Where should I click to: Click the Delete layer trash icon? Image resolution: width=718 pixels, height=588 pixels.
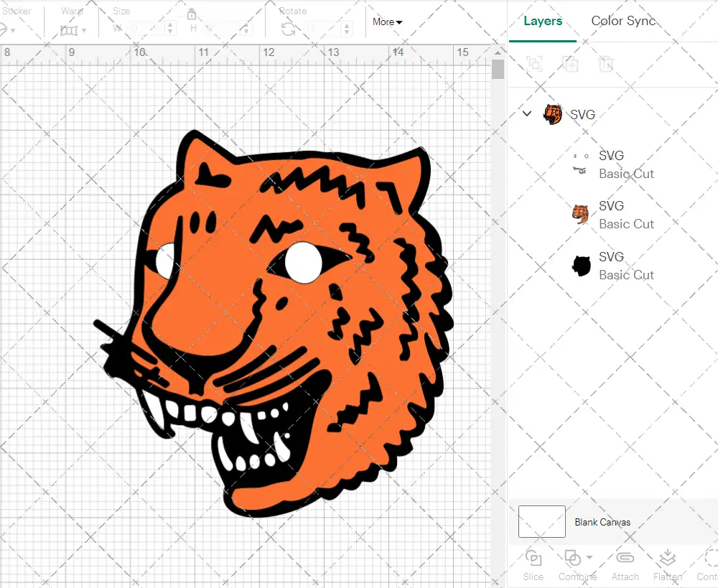pos(605,64)
